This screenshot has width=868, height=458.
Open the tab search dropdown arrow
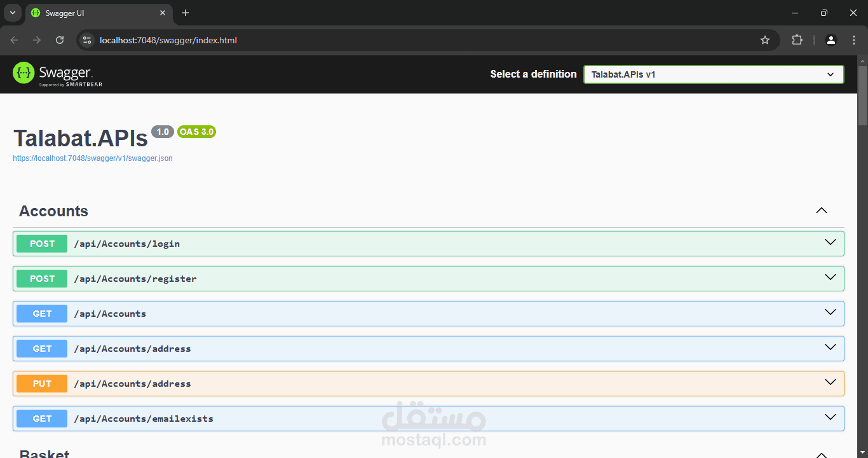point(12,13)
